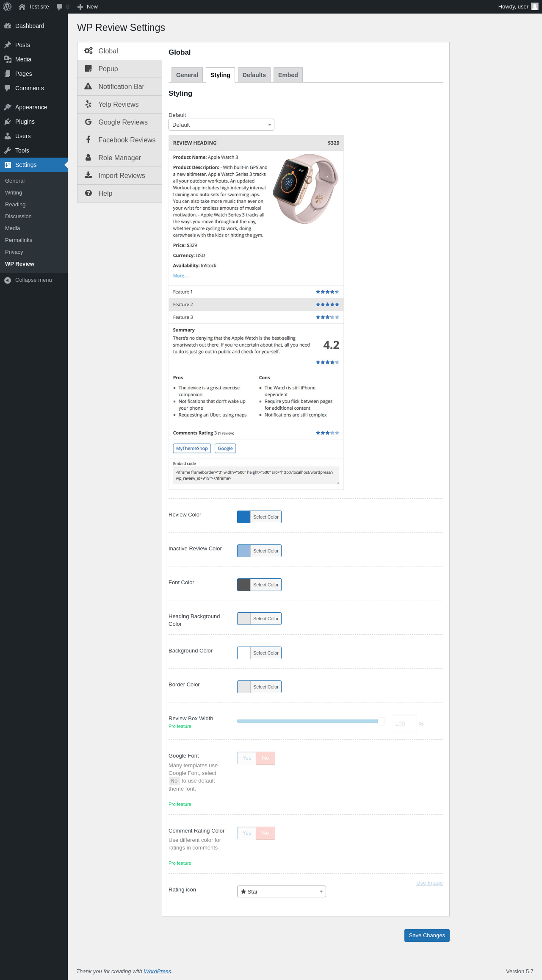Click the Collapse menu arrow icon
The height and width of the screenshot is (980, 542).
click(8, 280)
